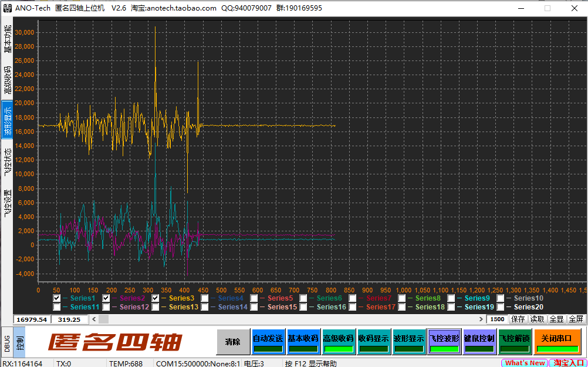Select the 控制 tab at bottom left
This screenshot has width=588, height=367.
pyautogui.click(x=19, y=342)
